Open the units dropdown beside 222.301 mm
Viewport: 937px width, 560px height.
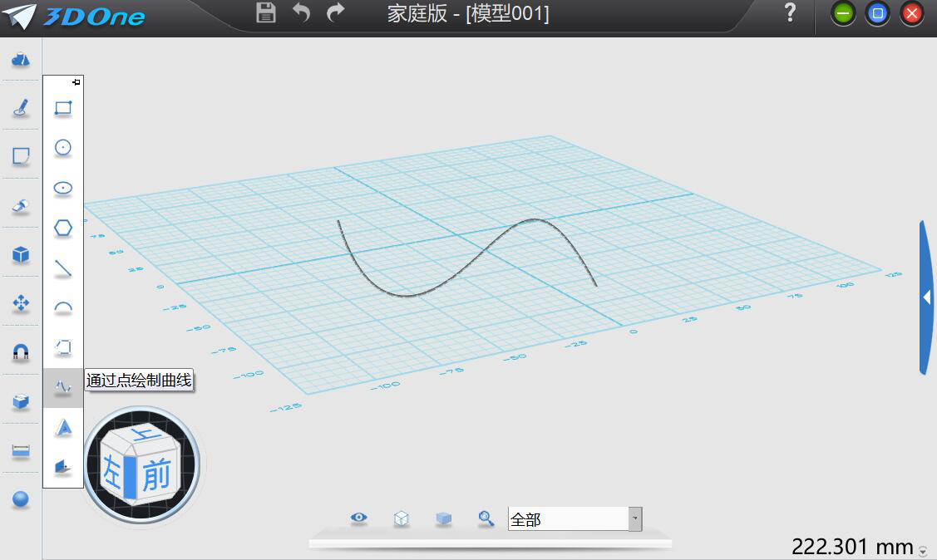click(923, 551)
